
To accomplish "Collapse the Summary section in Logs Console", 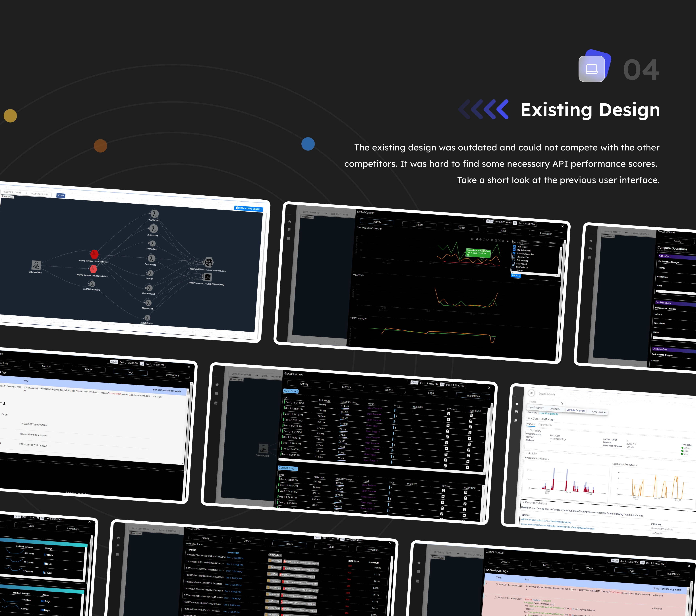I will 528,430.
